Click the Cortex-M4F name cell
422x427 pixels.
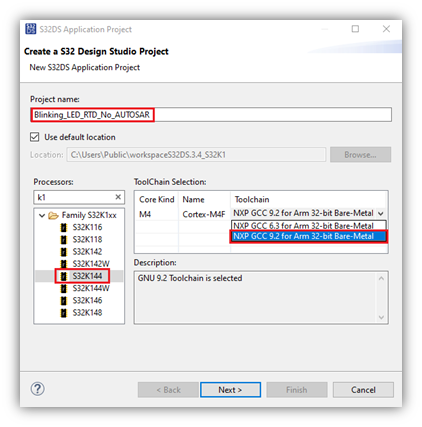point(204,214)
